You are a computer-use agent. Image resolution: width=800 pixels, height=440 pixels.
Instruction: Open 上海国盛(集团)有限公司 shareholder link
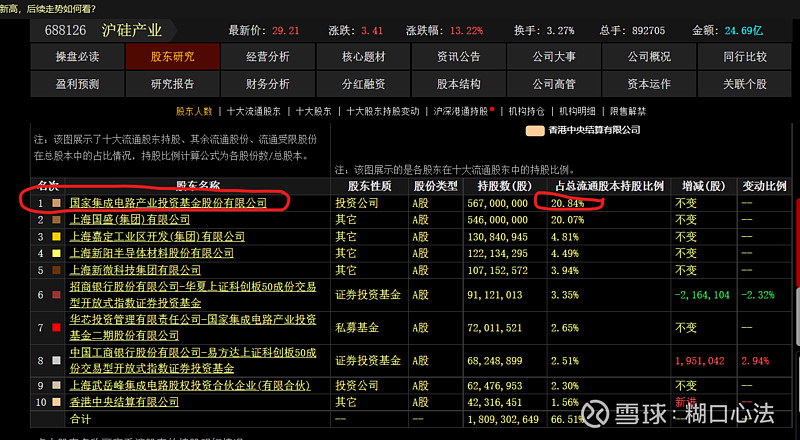(x=130, y=220)
